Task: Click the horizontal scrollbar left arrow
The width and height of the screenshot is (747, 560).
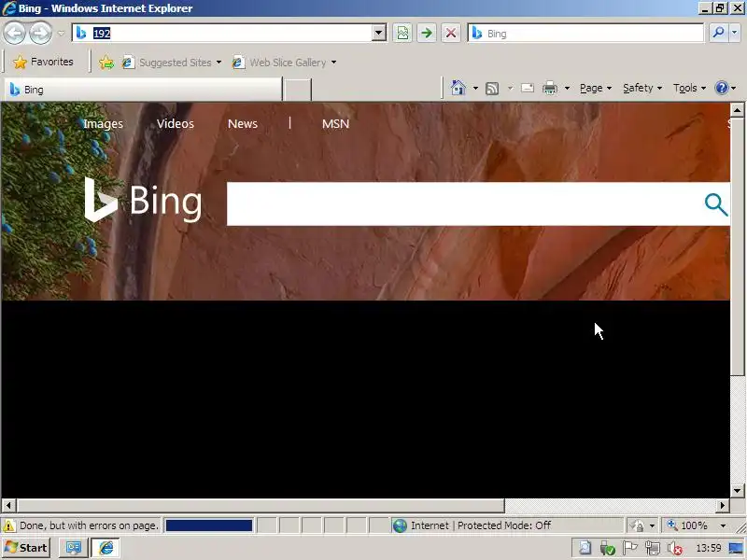Action: [8, 505]
